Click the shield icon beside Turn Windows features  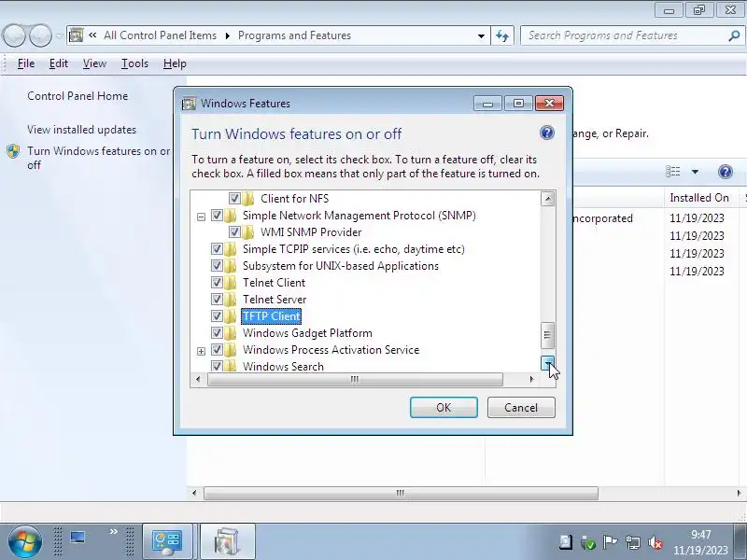coord(13,151)
